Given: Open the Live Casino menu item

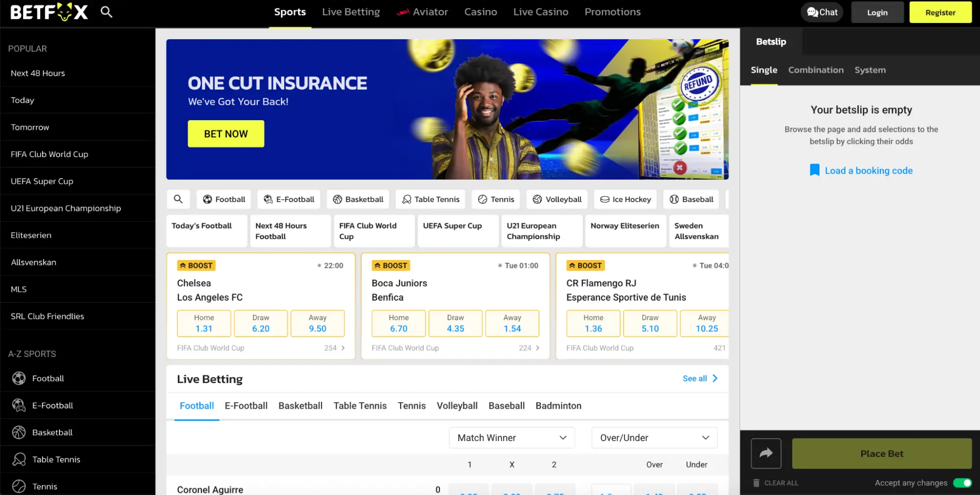Looking at the screenshot, I should (x=541, y=12).
